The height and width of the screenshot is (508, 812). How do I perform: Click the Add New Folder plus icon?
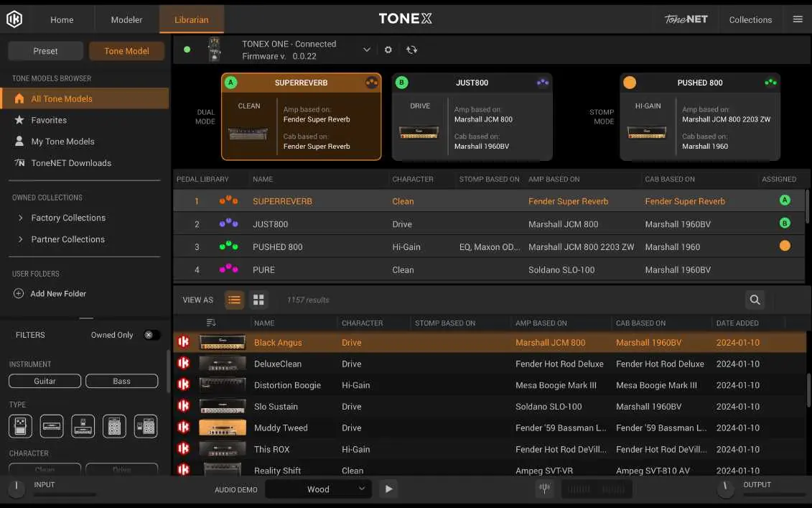[x=18, y=293]
